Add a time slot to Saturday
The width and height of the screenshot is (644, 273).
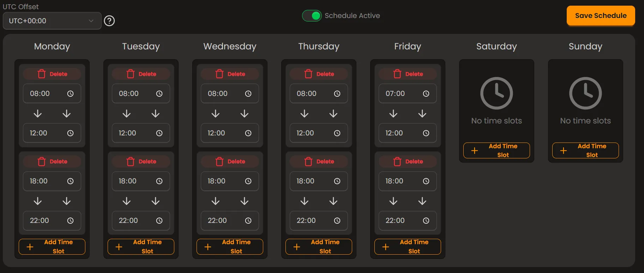click(496, 150)
